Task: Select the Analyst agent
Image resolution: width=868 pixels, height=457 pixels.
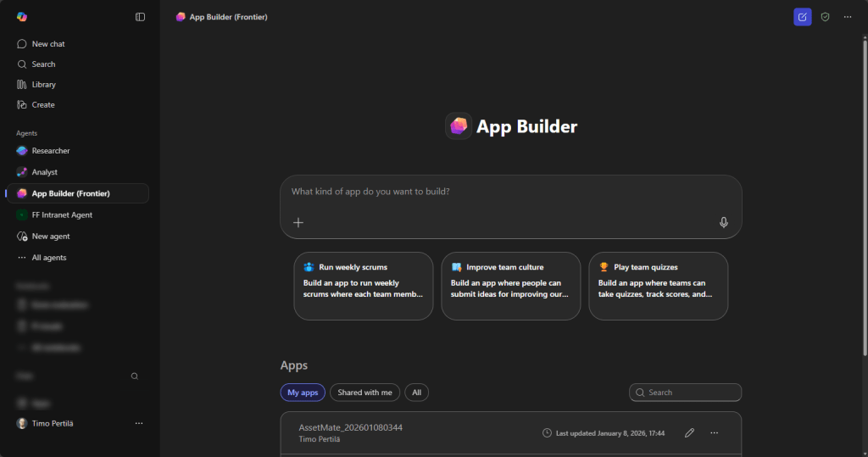Action: point(45,172)
